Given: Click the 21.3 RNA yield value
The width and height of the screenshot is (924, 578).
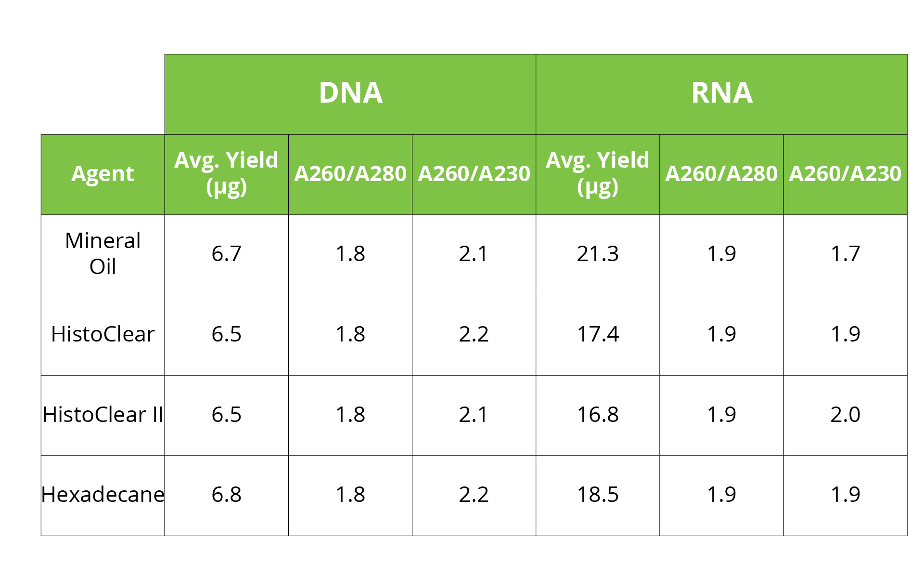Looking at the screenshot, I should click(x=597, y=254).
